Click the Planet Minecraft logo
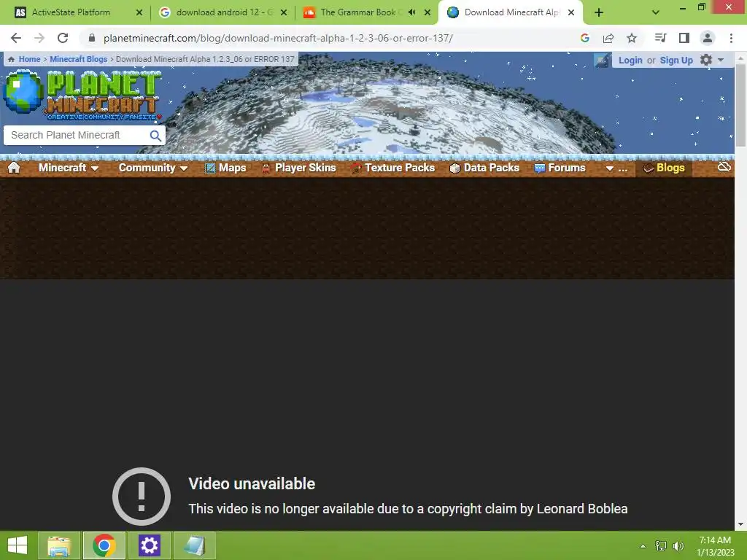Screen dimensions: 747x560 [82, 94]
